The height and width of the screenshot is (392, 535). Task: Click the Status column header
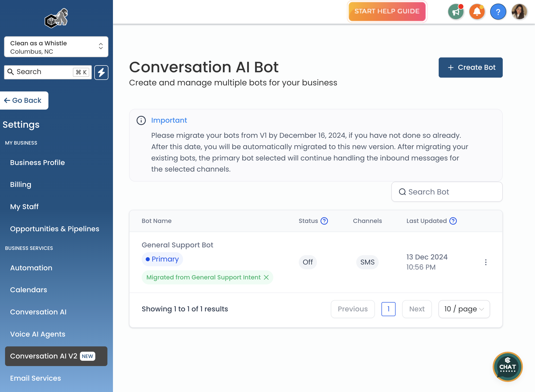pyautogui.click(x=308, y=221)
